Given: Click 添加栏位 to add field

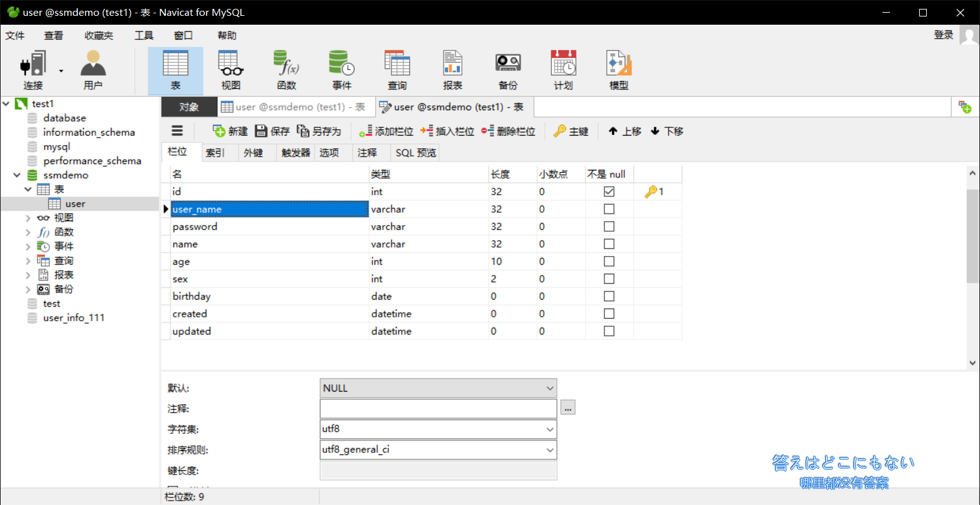Looking at the screenshot, I should (x=386, y=131).
